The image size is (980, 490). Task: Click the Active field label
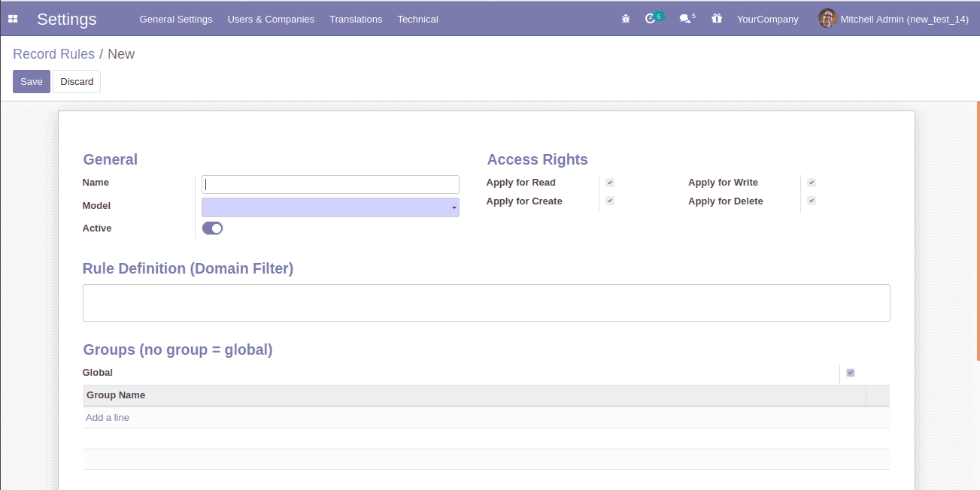point(97,228)
